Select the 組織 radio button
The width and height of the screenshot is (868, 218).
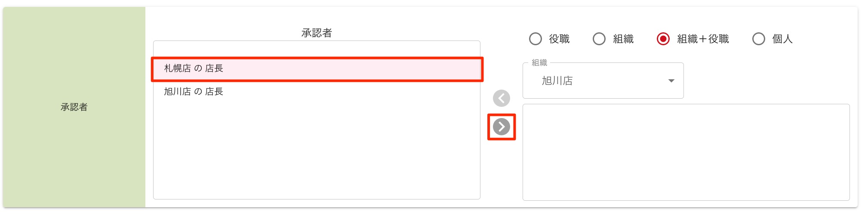(599, 39)
